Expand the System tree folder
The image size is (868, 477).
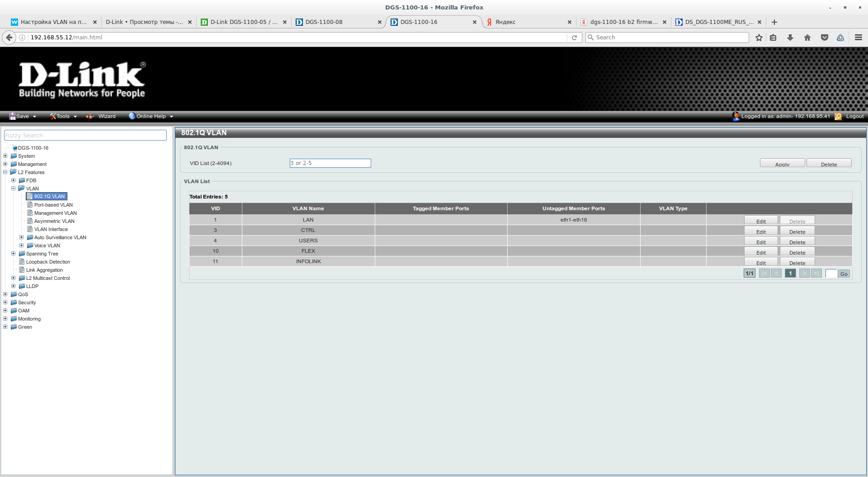point(5,156)
